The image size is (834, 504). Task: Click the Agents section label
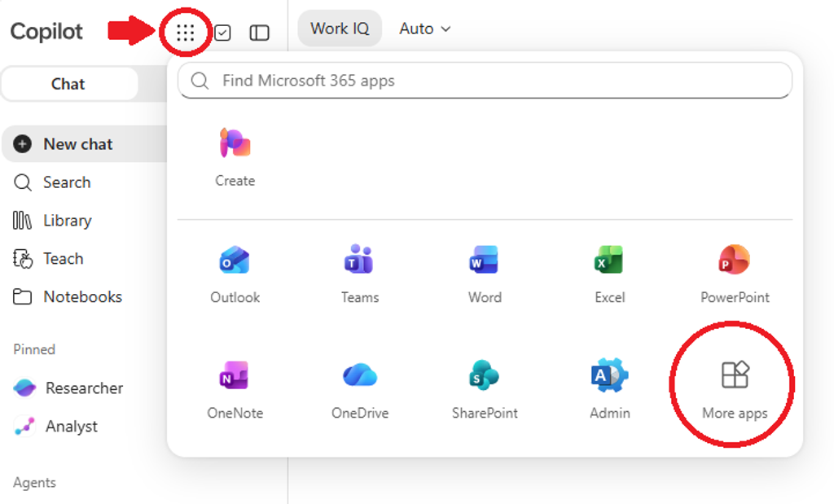(34, 483)
